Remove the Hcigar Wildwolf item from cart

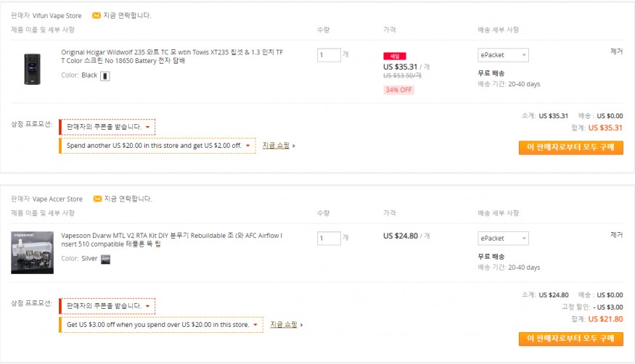[x=616, y=51]
